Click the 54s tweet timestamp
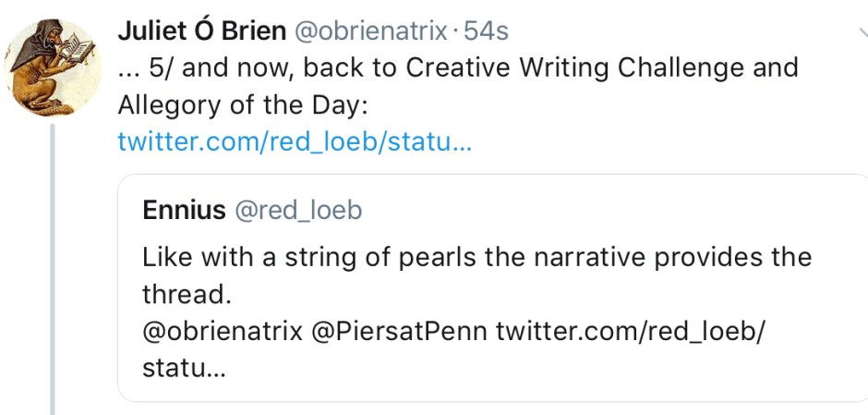 (x=486, y=31)
